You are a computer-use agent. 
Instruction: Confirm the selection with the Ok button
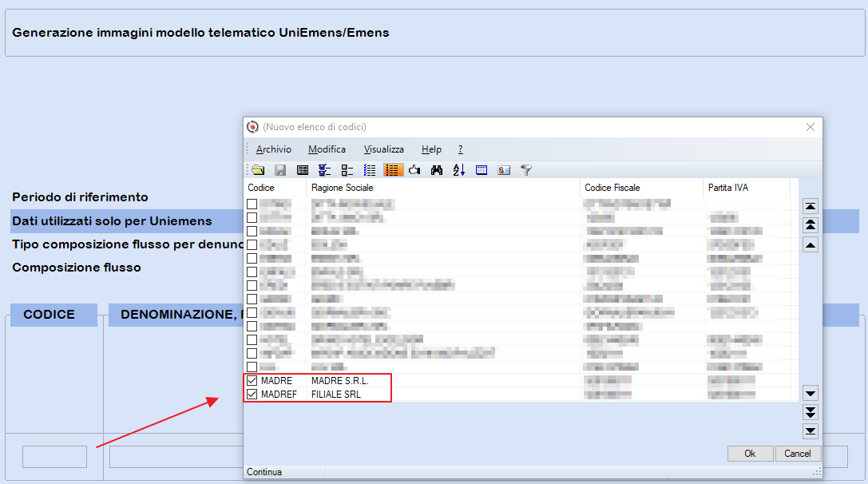750,454
